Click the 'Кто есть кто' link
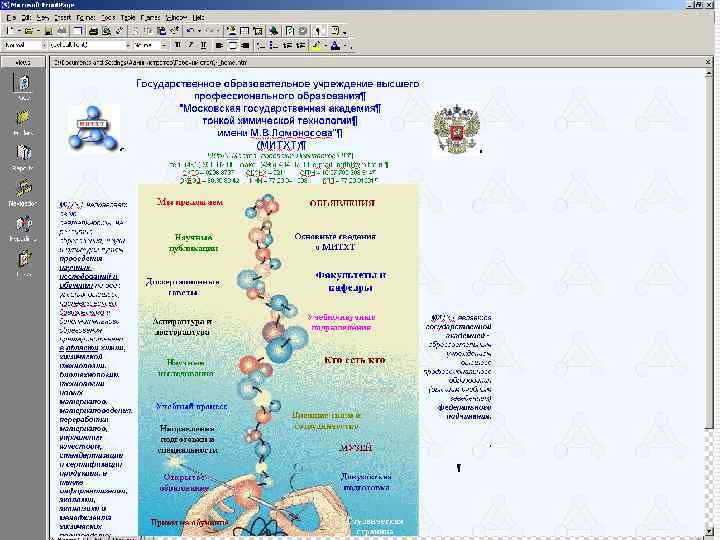The image size is (720, 540). (354, 360)
